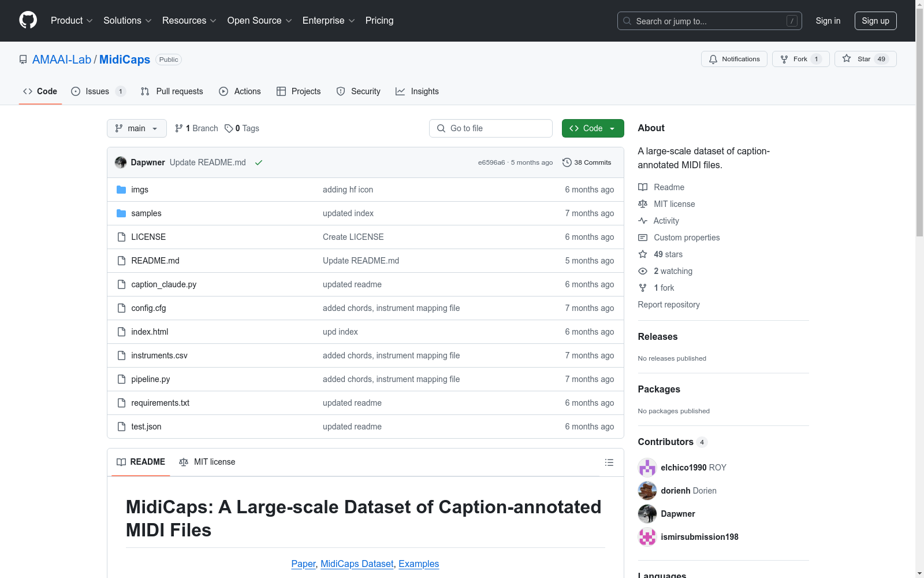
Task: Click the Go to file search box
Action: coord(491,128)
